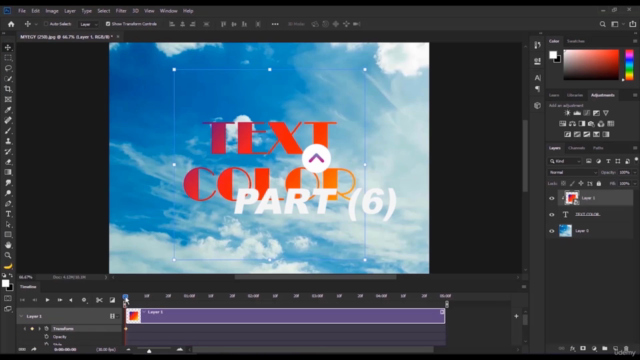
Task: Add Levels adjustment icon
Action: 577,113
